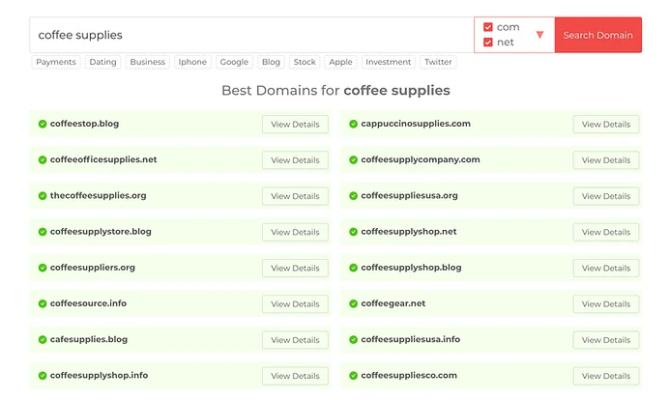Select the Business keyword tag
Image resolution: width=669 pixels, height=400 pixels.
pos(148,62)
